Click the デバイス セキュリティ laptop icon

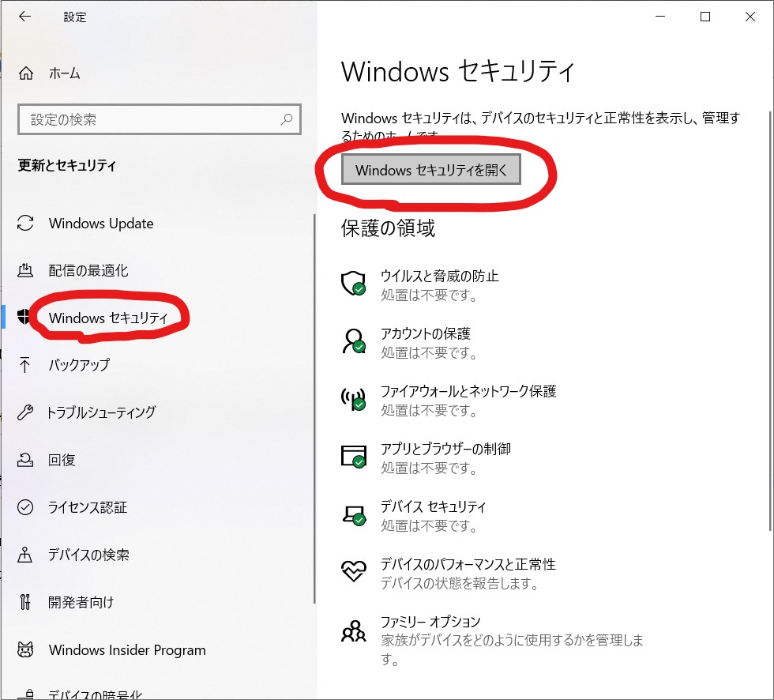[x=354, y=514]
